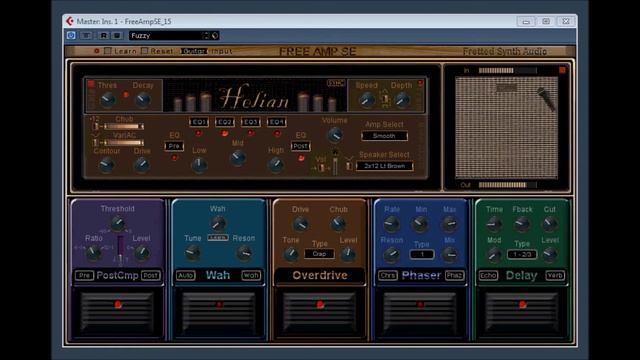Toggle the red square in the speaker panel corner

(562, 70)
